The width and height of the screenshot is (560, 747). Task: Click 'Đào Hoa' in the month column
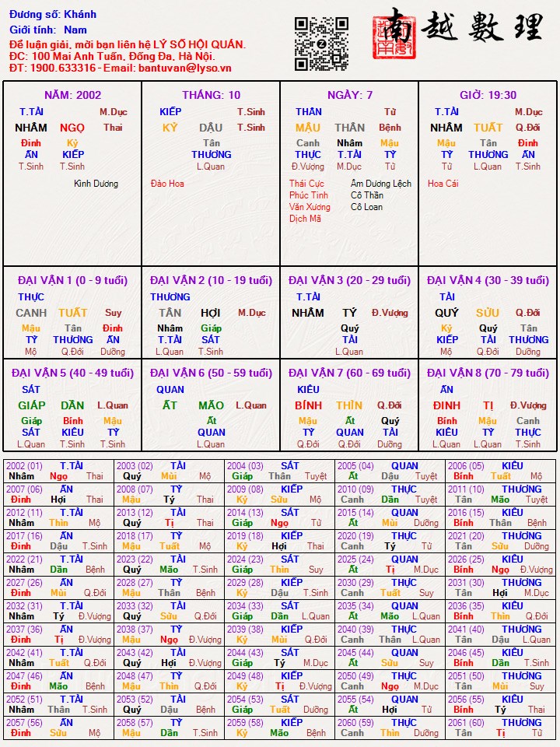tap(167, 184)
